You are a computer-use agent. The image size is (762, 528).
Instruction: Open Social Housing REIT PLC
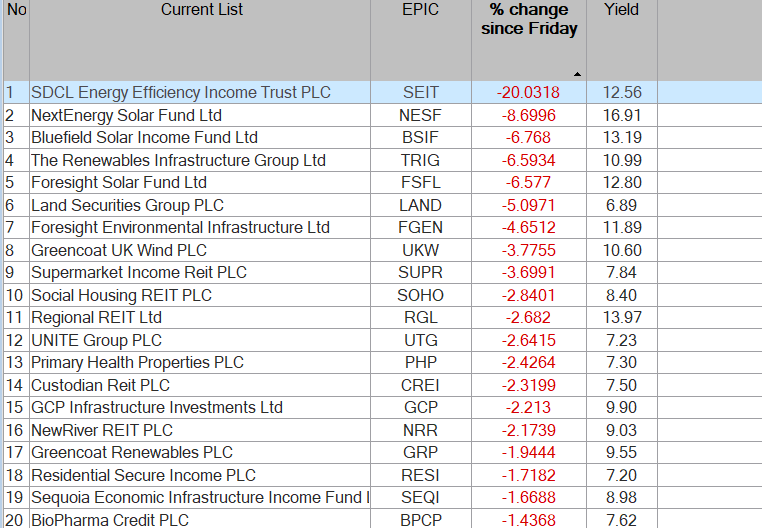click(x=121, y=295)
